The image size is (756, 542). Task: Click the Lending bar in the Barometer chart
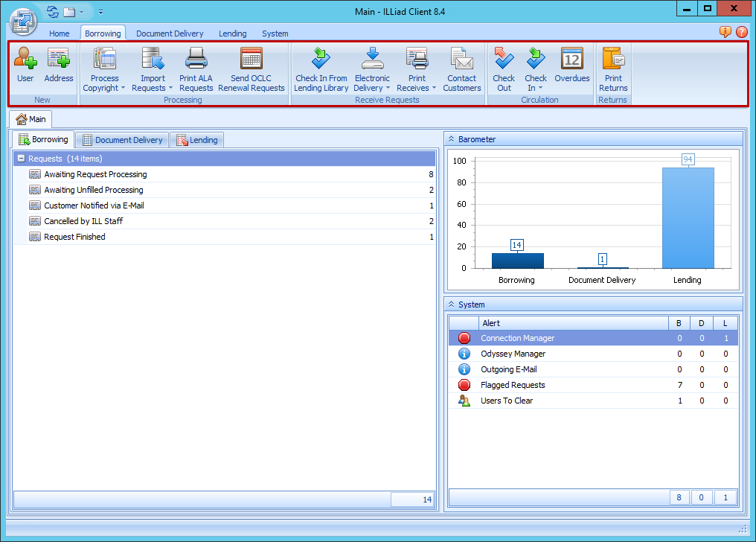tap(687, 216)
